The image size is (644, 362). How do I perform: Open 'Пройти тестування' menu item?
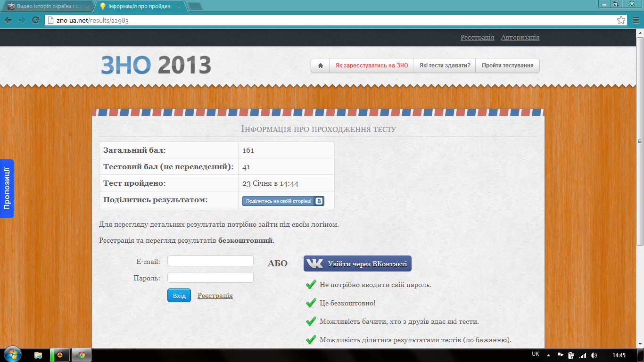tap(507, 66)
